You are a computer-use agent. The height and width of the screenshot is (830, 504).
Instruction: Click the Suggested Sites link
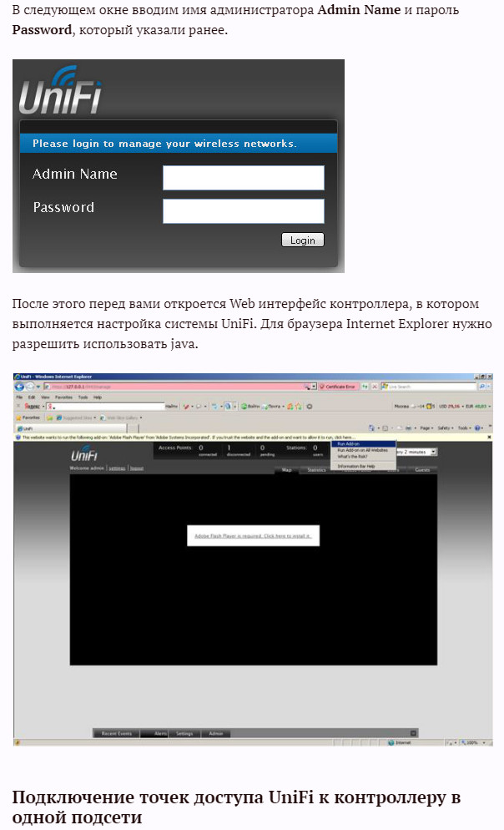[76, 418]
